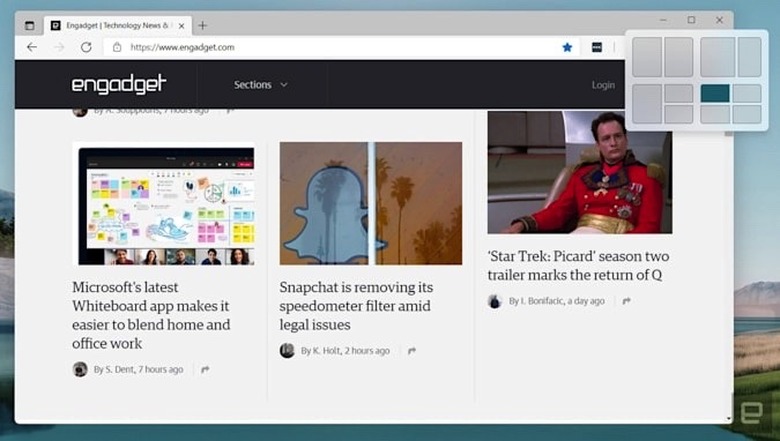This screenshot has width=780, height=441.
Task: Reload the page with the refresh icon
Action: point(86,47)
